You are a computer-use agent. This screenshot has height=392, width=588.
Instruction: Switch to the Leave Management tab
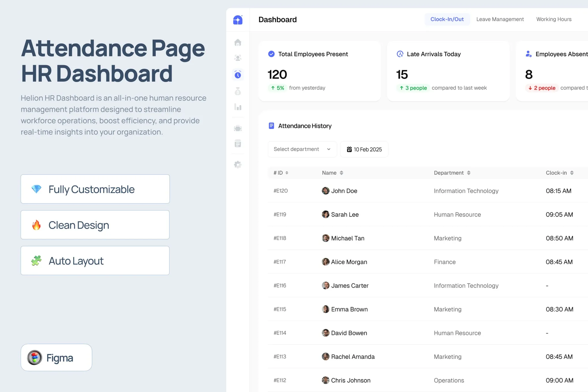coord(500,19)
